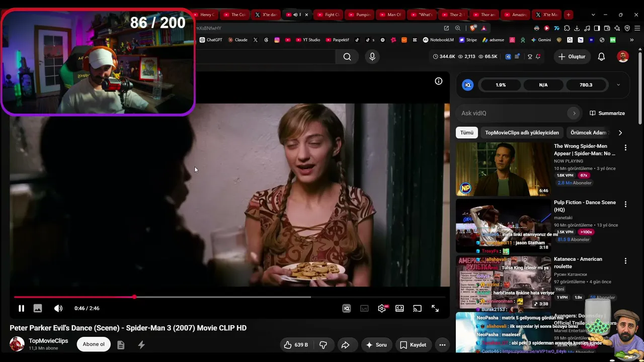Click the Brave Shields lion icon
644x362 pixels.
tap(473, 28)
